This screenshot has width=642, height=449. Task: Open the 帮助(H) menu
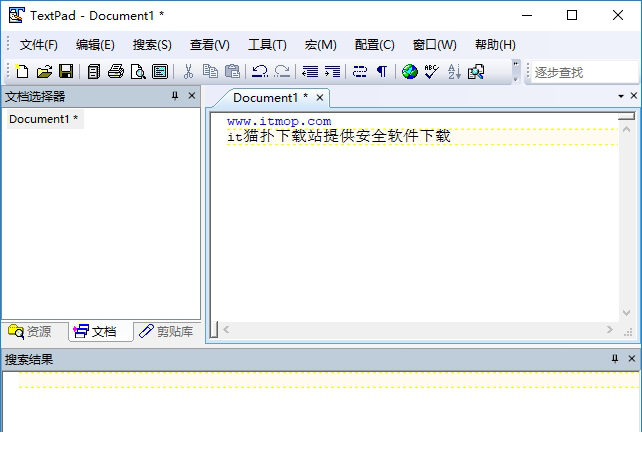click(x=495, y=45)
